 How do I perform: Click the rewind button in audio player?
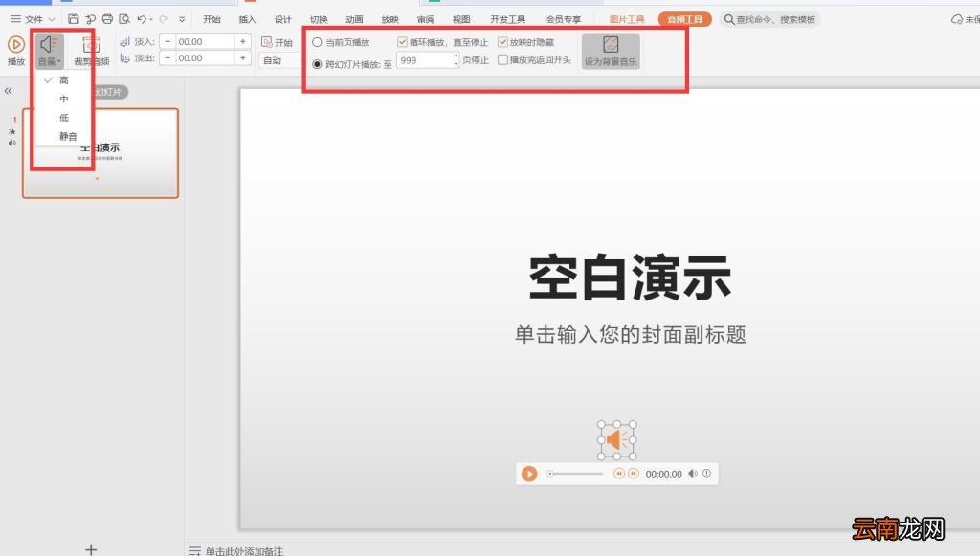coord(619,474)
